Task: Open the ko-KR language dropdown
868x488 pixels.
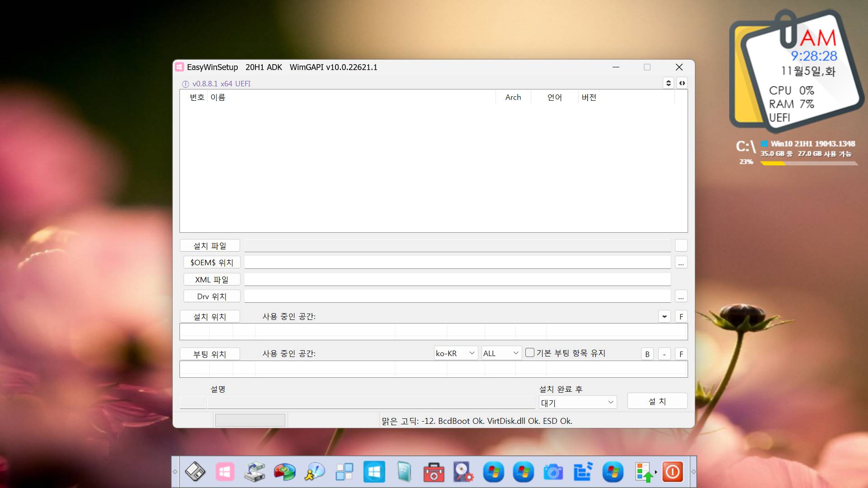Action: 456,353
